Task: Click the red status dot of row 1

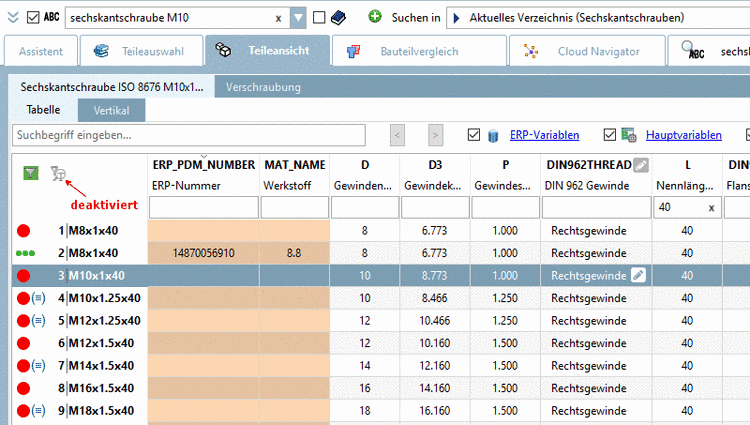Action: click(23, 231)
